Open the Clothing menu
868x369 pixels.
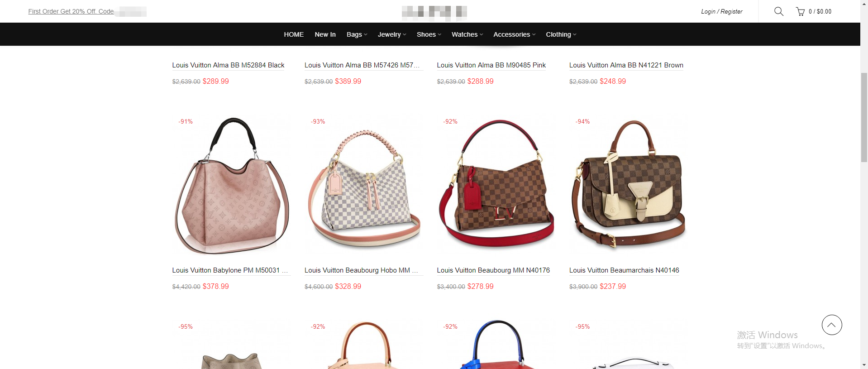pos(561,34)
